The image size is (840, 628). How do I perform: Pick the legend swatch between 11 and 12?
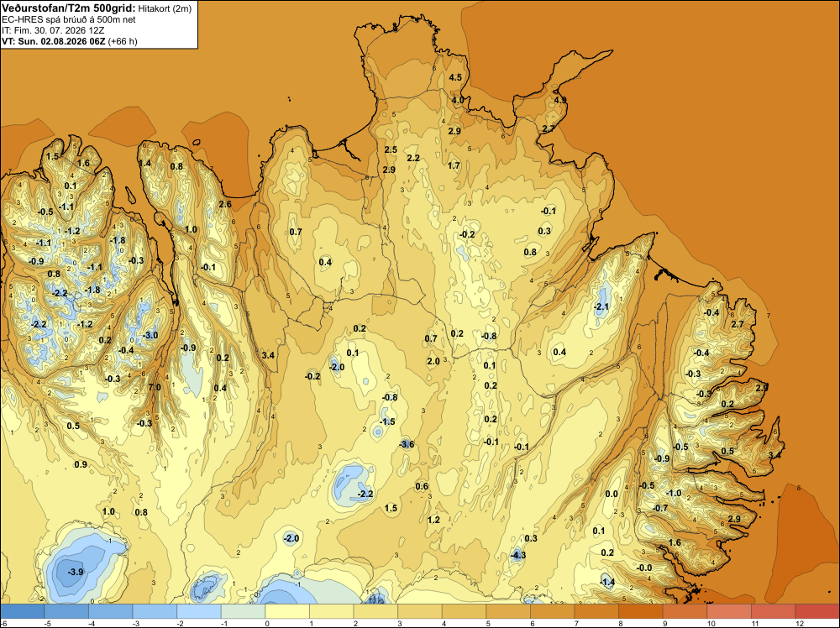[x=774, y=611]
